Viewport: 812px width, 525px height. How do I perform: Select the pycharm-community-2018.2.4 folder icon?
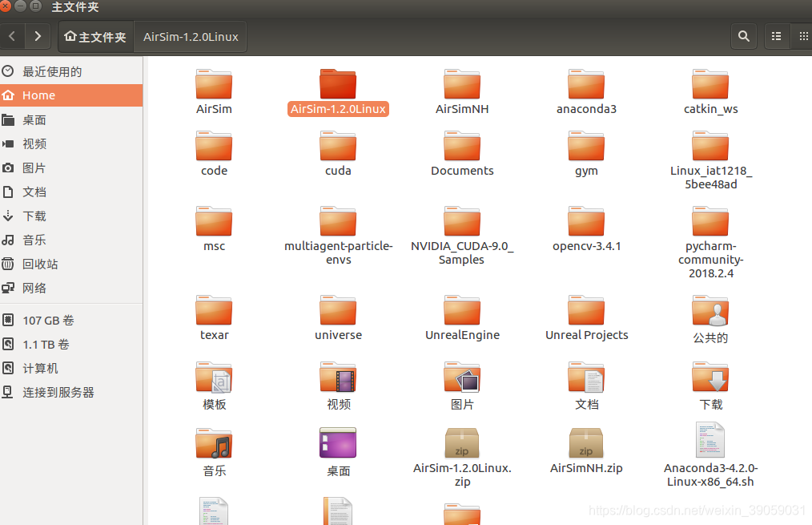(x=710, y=221)
